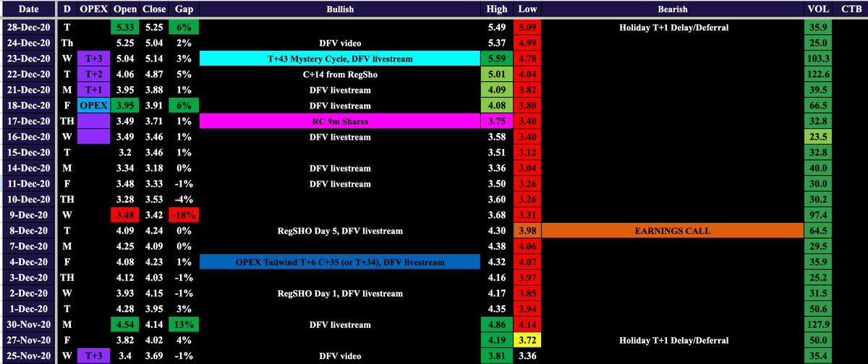Click the "Bullish" column header

[339, 10]
